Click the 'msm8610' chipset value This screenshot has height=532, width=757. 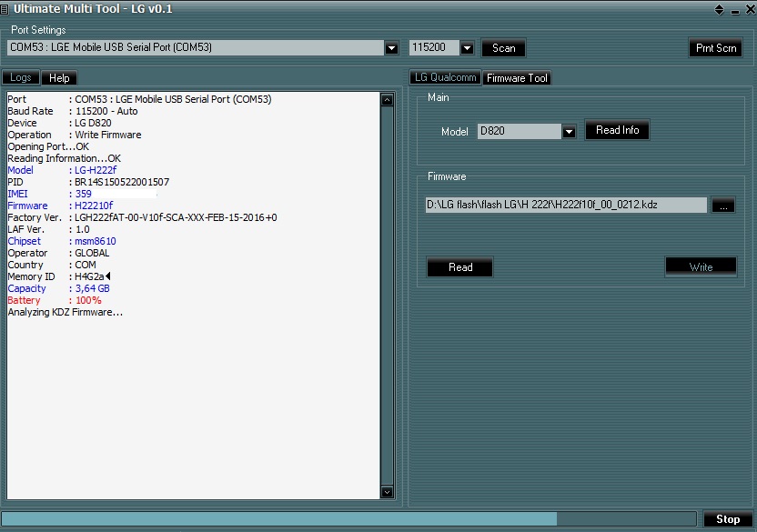pos(96,241)
